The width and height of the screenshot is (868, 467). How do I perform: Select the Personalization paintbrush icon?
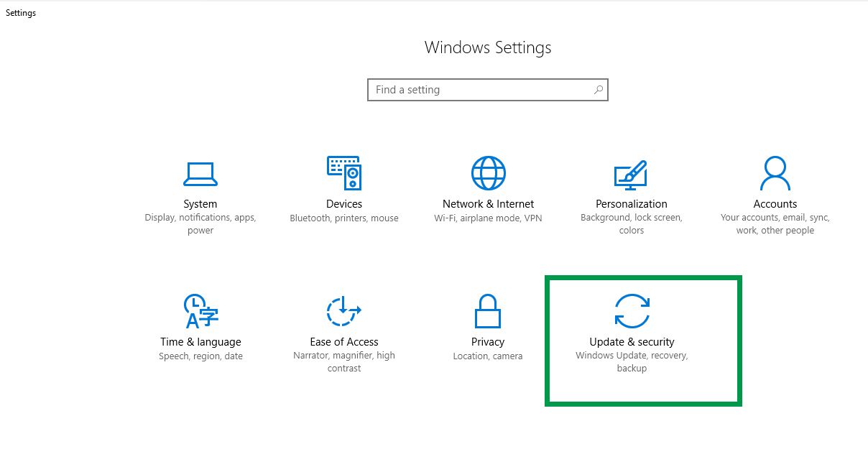631,174
